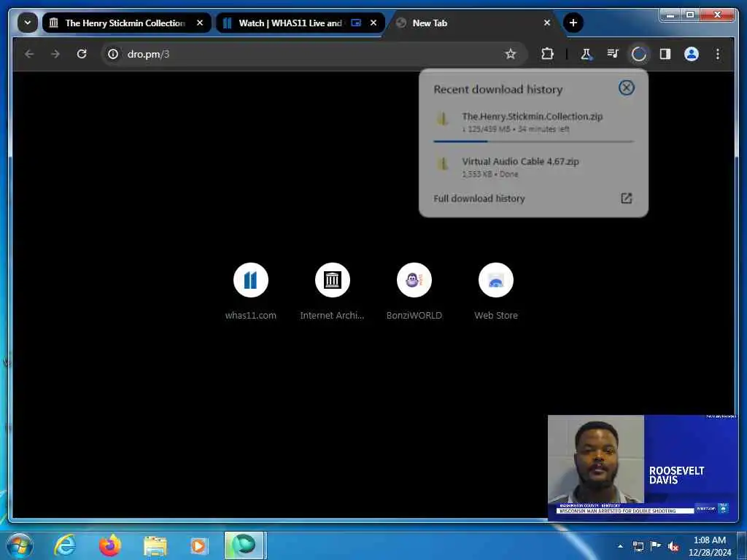Go forward to next page

click(x=55, y=54)
